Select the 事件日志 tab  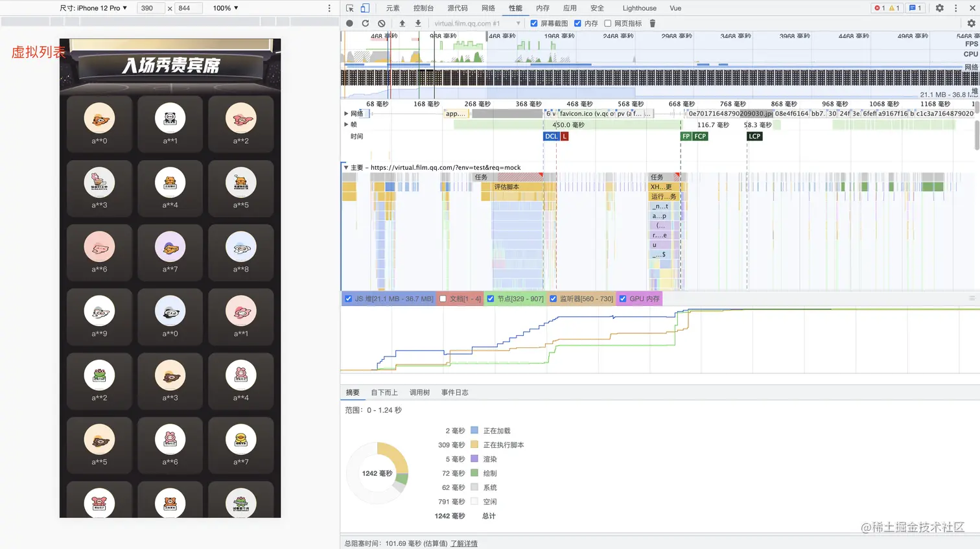(454, 393)
